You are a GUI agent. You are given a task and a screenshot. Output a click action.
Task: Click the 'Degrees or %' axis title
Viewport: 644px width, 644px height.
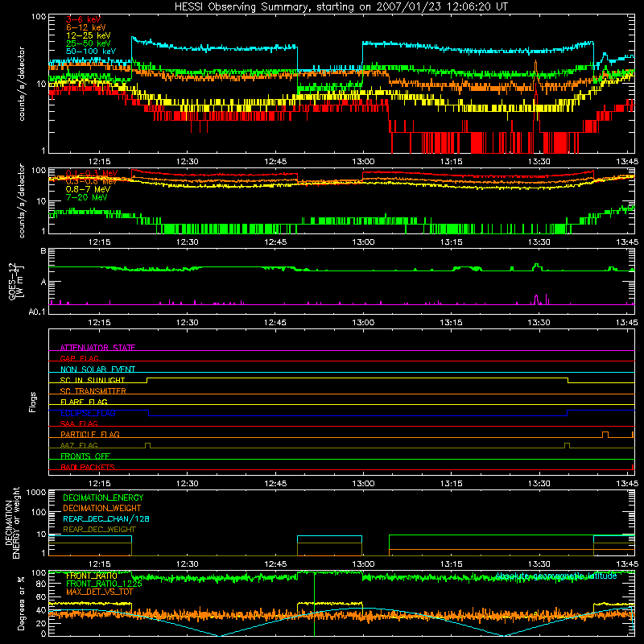(21, 603)
